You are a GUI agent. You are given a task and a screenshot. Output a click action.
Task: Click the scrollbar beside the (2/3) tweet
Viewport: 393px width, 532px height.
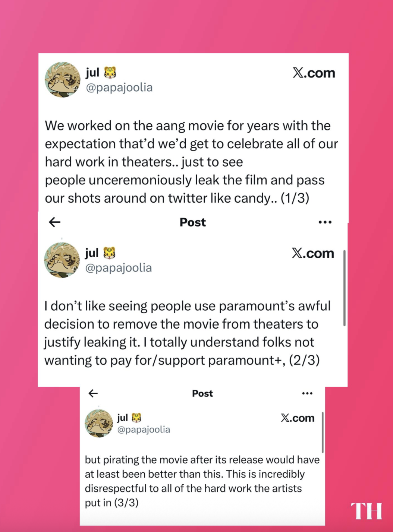pyautogui.click(x=344, y=288)
